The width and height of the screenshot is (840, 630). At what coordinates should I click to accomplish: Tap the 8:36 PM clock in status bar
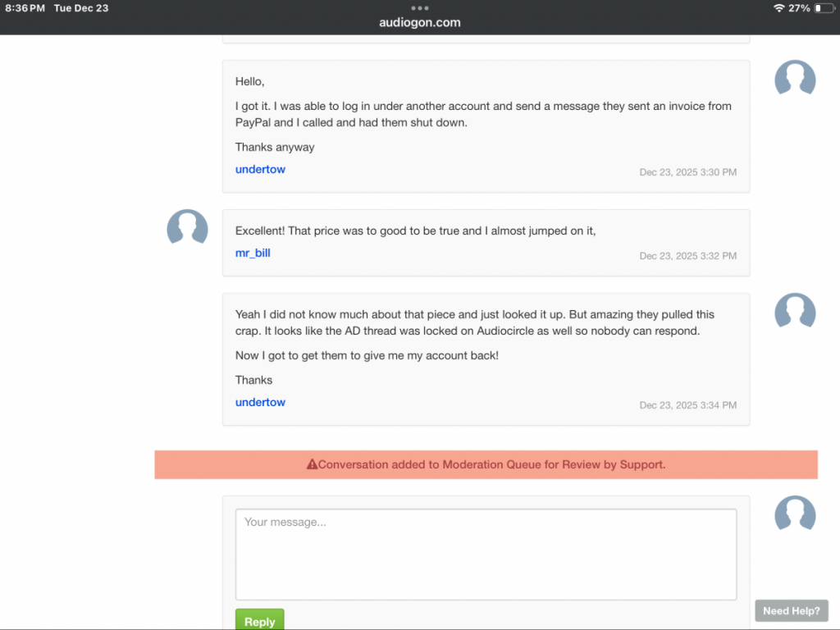(25, 8)
